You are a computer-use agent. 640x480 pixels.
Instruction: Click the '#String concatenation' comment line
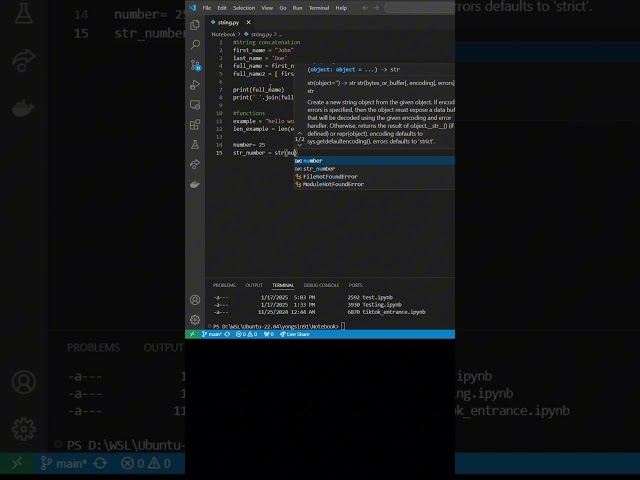(x=266, y=42)
